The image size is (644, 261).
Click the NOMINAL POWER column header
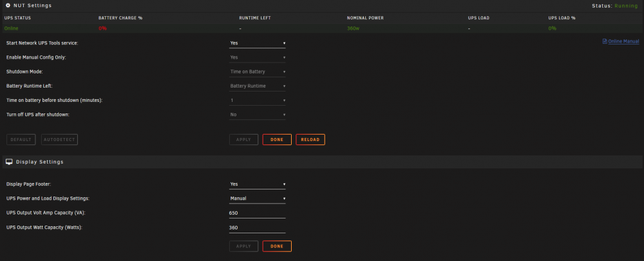click(x=365, y=18)
